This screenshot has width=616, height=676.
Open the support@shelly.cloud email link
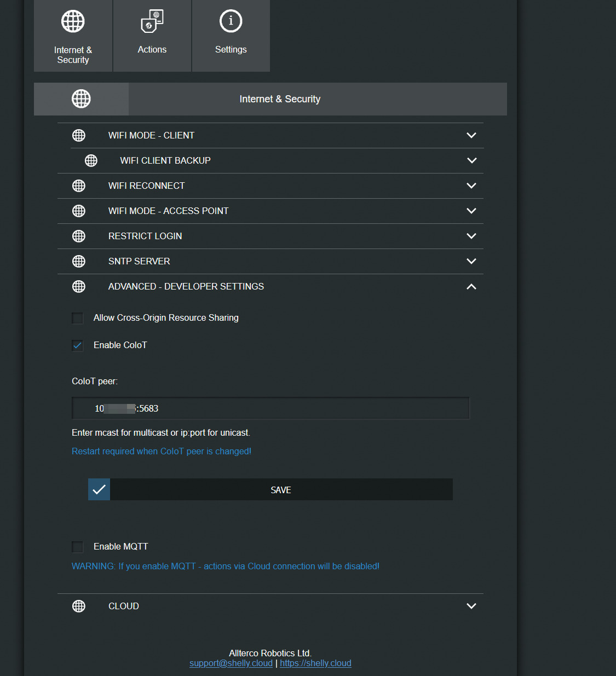coord(231,663)
